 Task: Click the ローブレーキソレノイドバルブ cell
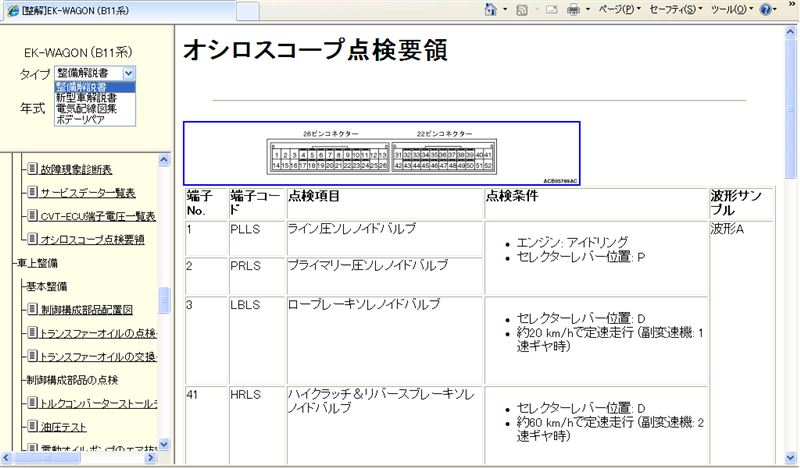(384, 340)
